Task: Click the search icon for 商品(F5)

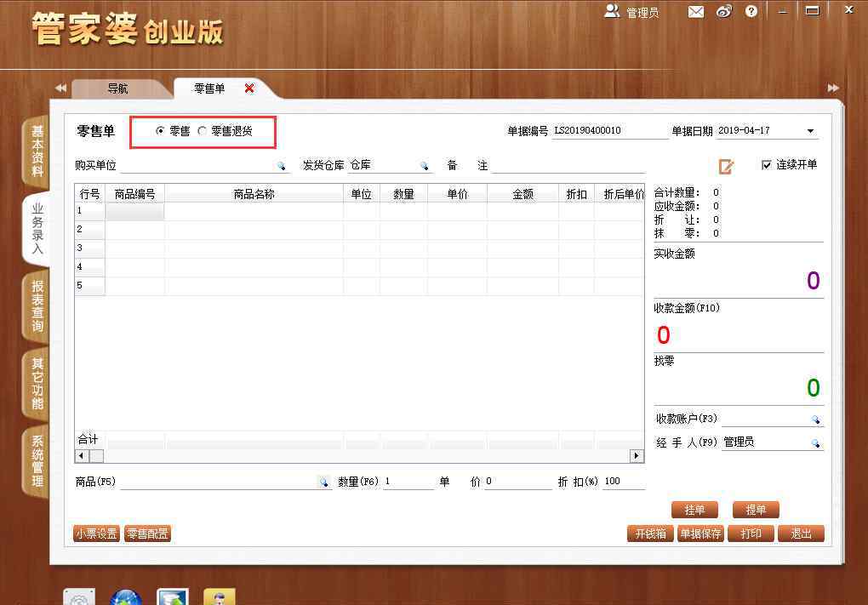Action: pyautogui.click(x=324, y=482)
